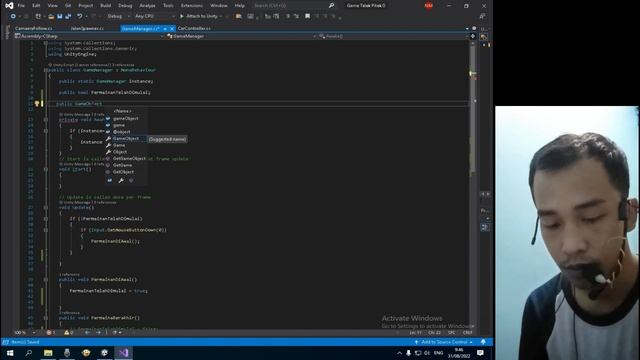
Task: Open the Git menu
Action: [68, 6]
